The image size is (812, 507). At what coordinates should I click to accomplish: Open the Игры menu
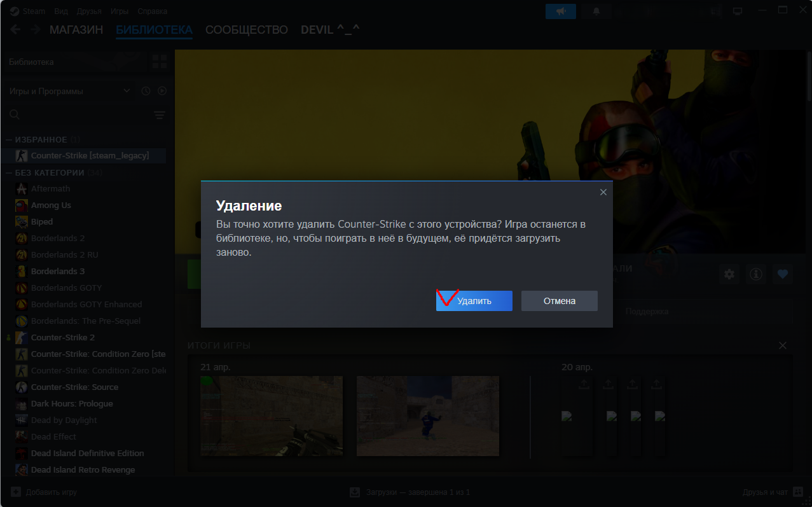(x=119, y=11)
